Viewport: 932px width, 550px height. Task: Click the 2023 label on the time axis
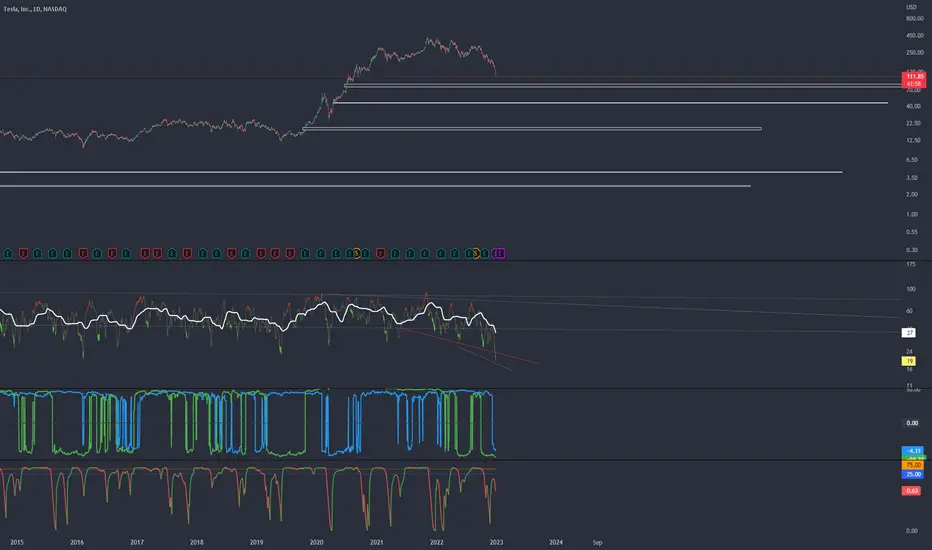point(496,542)
